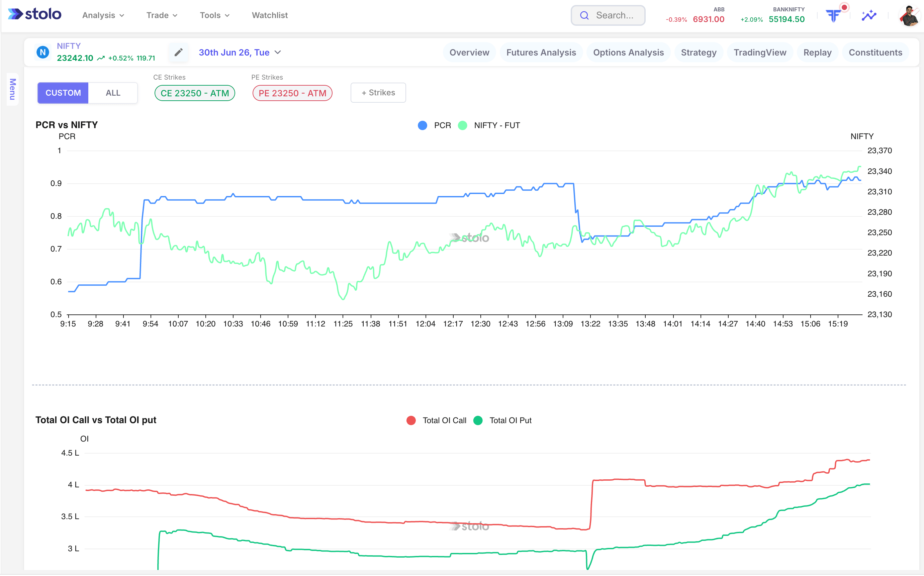Click the 23,370 NIFTY axis label

pyautogui.click(x=880, y=151)
